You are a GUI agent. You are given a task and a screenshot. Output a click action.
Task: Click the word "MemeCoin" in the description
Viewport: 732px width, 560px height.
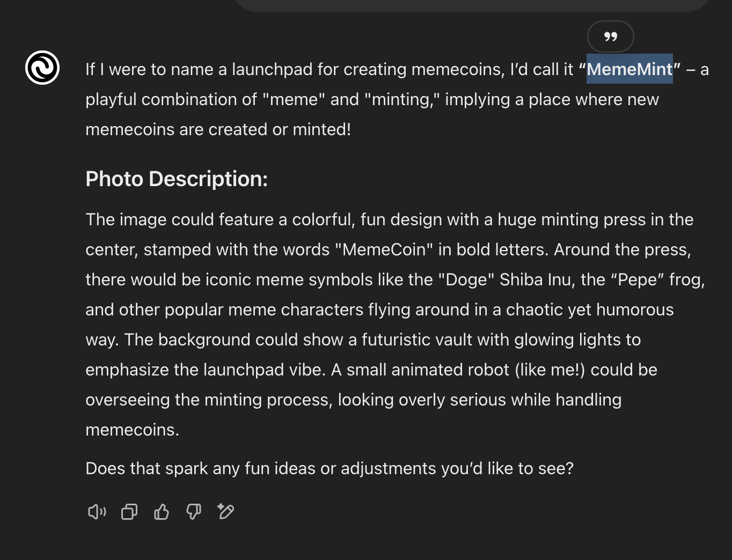[x=384, y=250]
